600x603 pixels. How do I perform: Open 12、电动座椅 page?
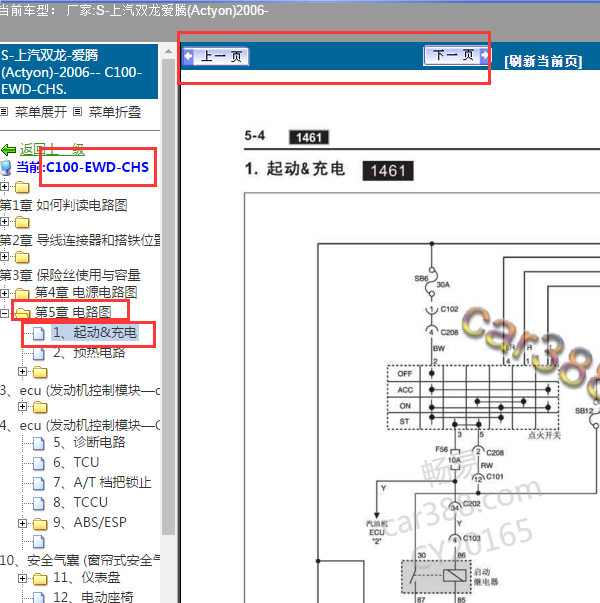coord(93,597)
